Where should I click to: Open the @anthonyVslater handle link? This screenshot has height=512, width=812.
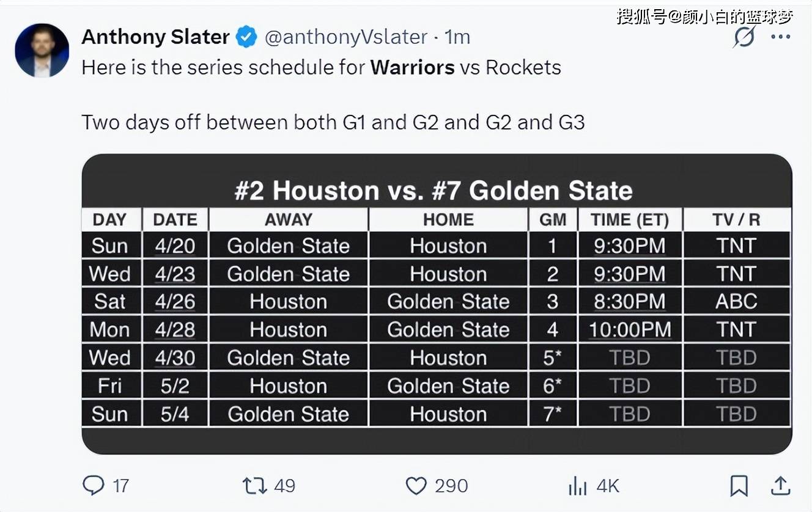tap(346, 37)
